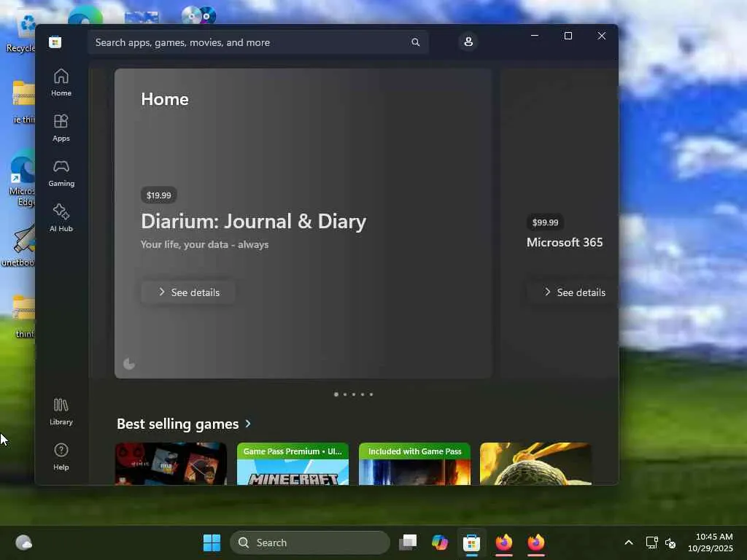See details for Diarium: Journal & Diary
Screen dimensions: 747x560
[188, 292]
